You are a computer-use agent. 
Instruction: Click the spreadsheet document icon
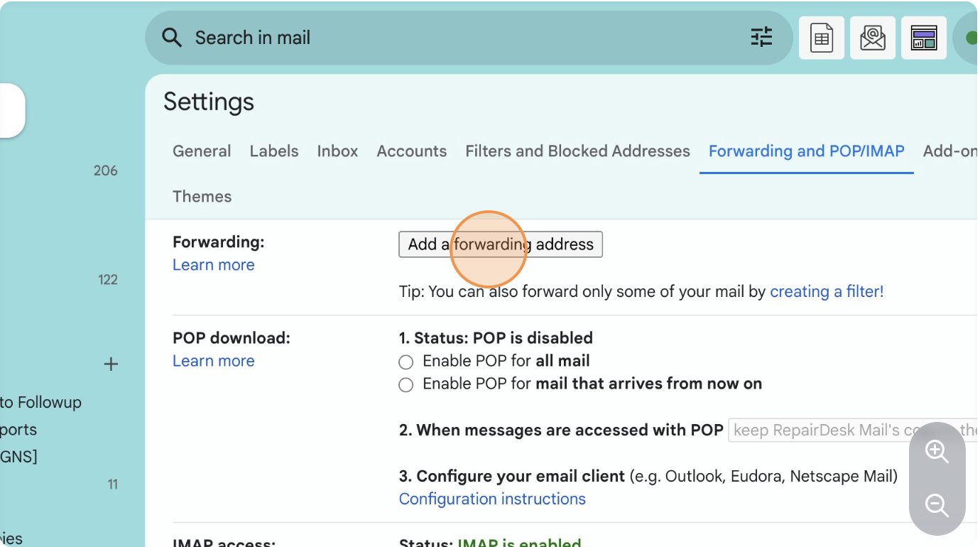[822, 38]
